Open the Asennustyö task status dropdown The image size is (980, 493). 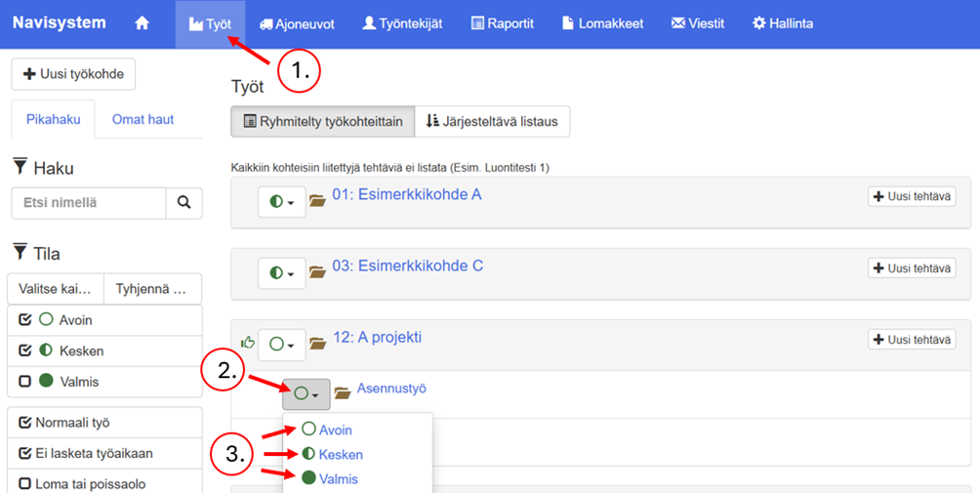click(306, 394)
